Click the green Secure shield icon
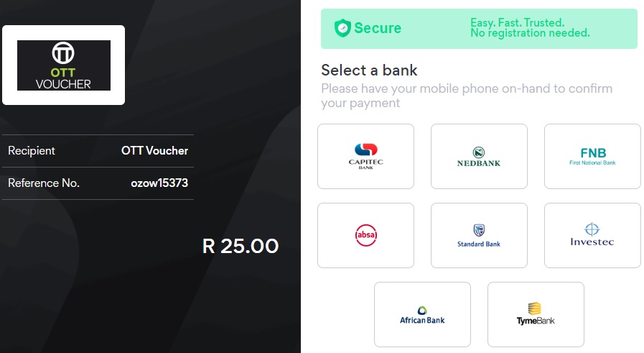Viewport: 644px width, 353px height. [342, 29]
